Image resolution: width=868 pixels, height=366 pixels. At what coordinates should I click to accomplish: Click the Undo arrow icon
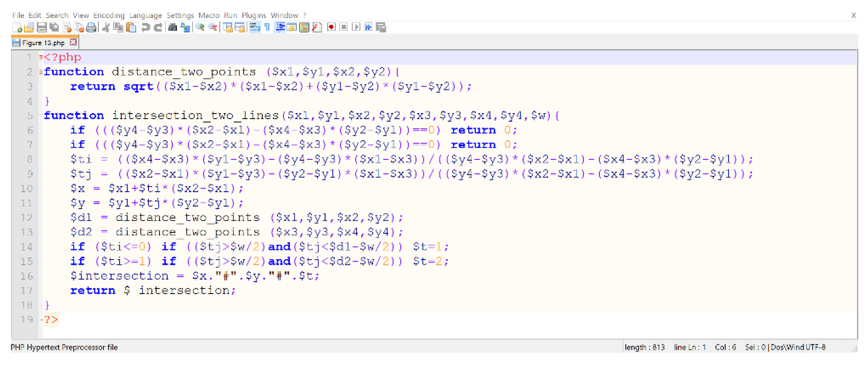click(146, 27)
